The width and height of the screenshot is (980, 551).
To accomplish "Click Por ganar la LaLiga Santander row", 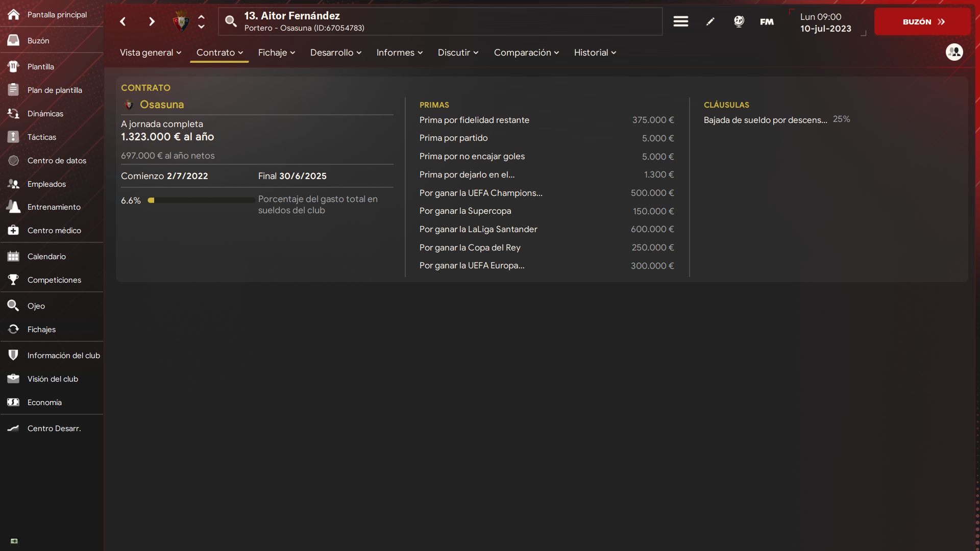I will 547,229.
